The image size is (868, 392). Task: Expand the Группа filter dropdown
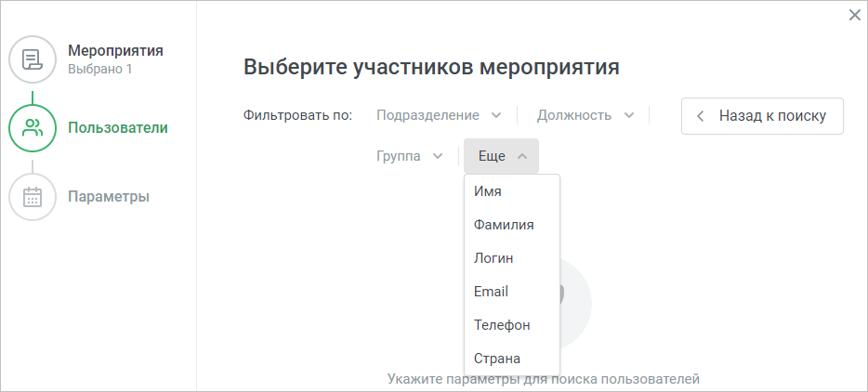[410, 156]
